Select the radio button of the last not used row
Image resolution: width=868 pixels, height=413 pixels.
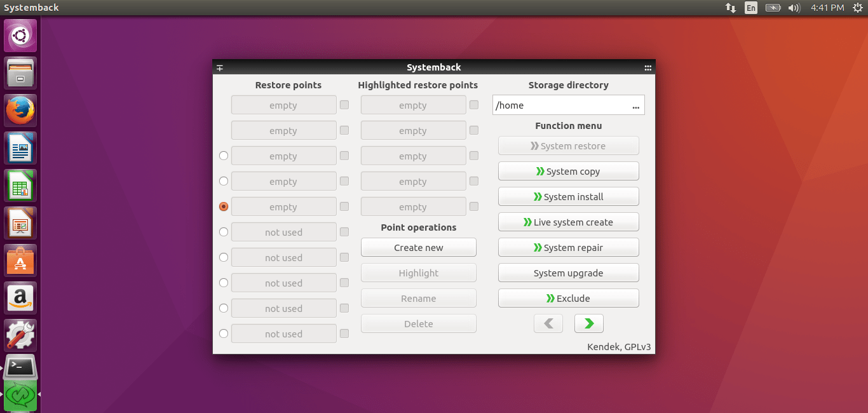223,334
